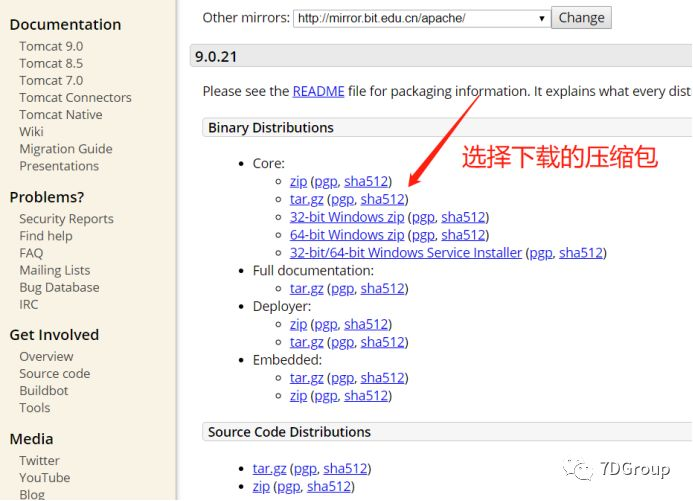This screenshot has height=501, width=693.
Task: Open the Presentations sidebar link
Action: click(x=59, y=166)
